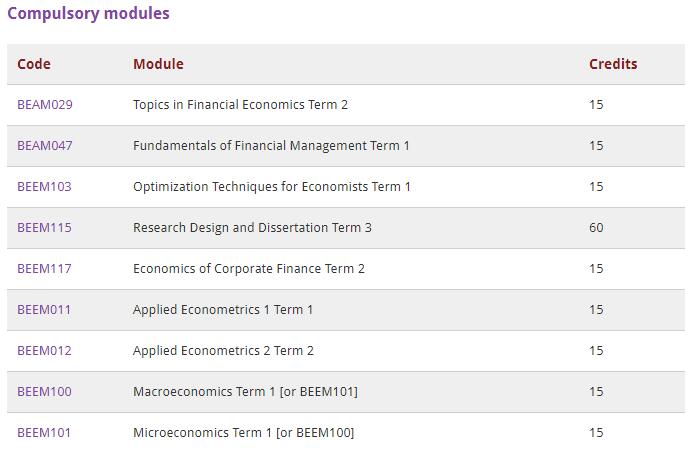Open the BEEM100 module code link
The width and height of the screenshot is (689, 457).
click(x=44, y=392)
